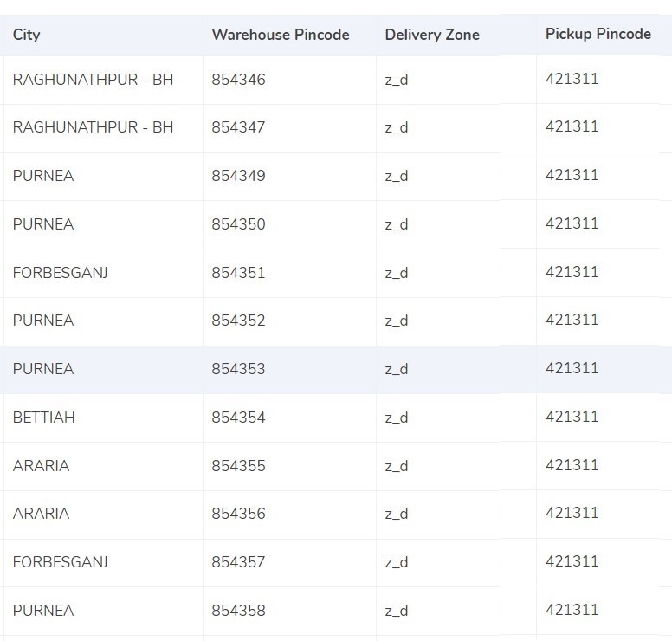This screenshot has width=672, height=641.
Task: Click the BETTIAH city cell
Action: tap(43, 418)
